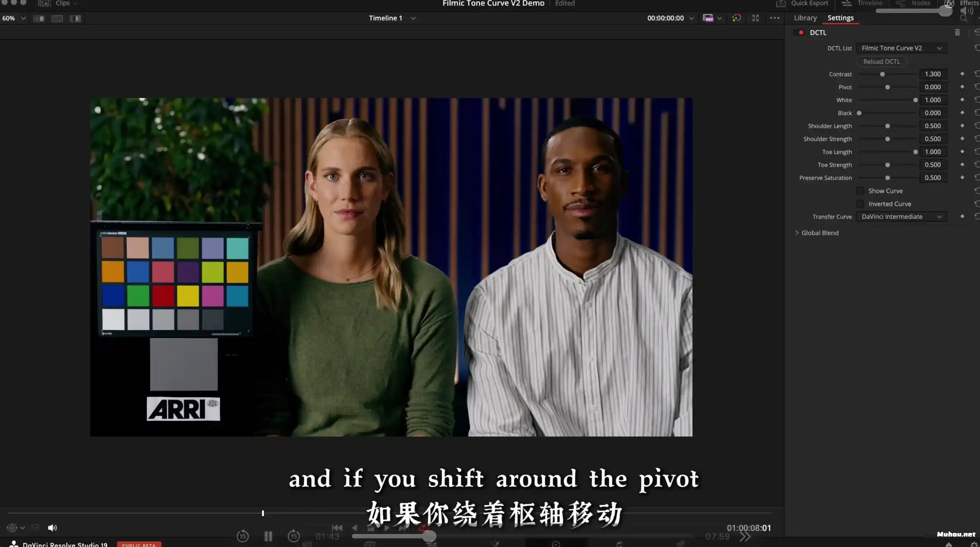Viewport: 980px width, 547px height.
Task: Switch to the Library tab
Action: (x=805, y=18)
